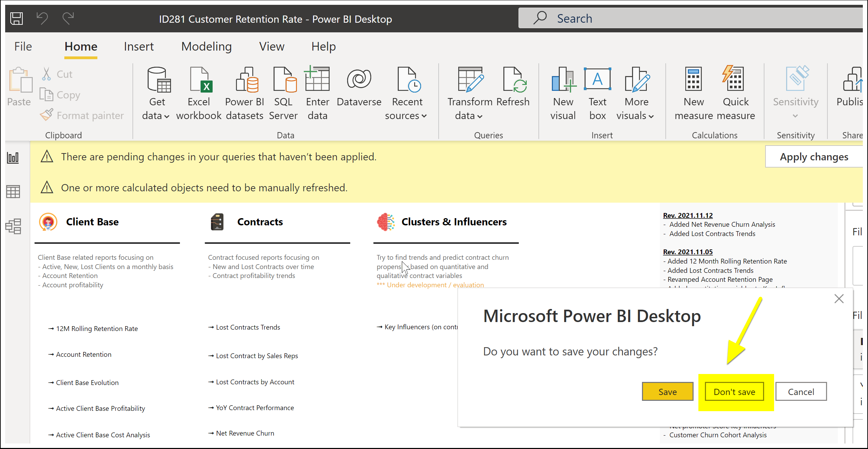Switch to the Modeling tab
Image resolution: width=868 pixels, height=449 pixels.
[206, 46]
